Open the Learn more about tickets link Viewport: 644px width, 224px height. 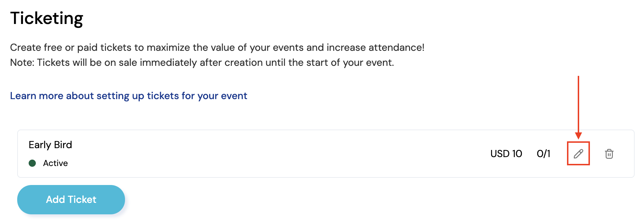coord(129,96)
